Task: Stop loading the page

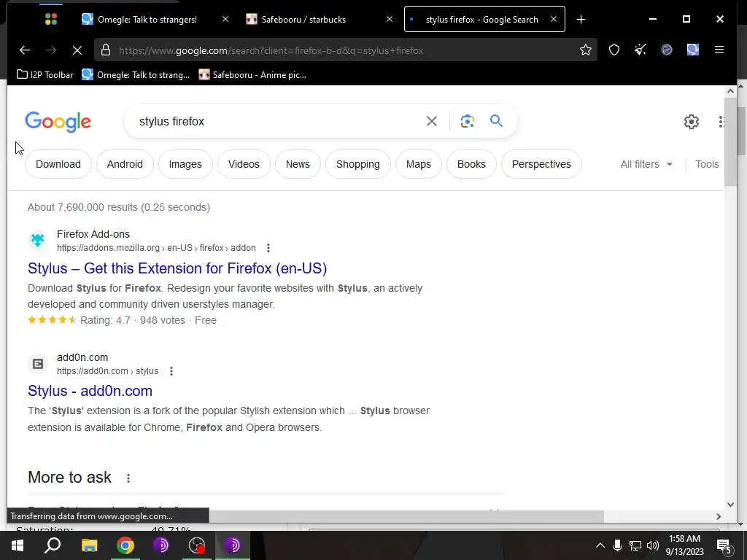Action: click(77, 50)
